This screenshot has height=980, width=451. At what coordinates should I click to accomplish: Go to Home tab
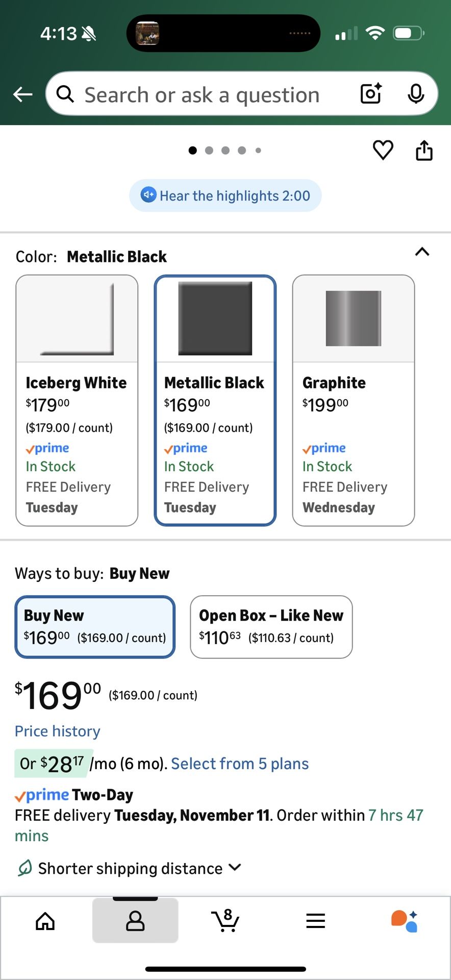pos(45,921)
